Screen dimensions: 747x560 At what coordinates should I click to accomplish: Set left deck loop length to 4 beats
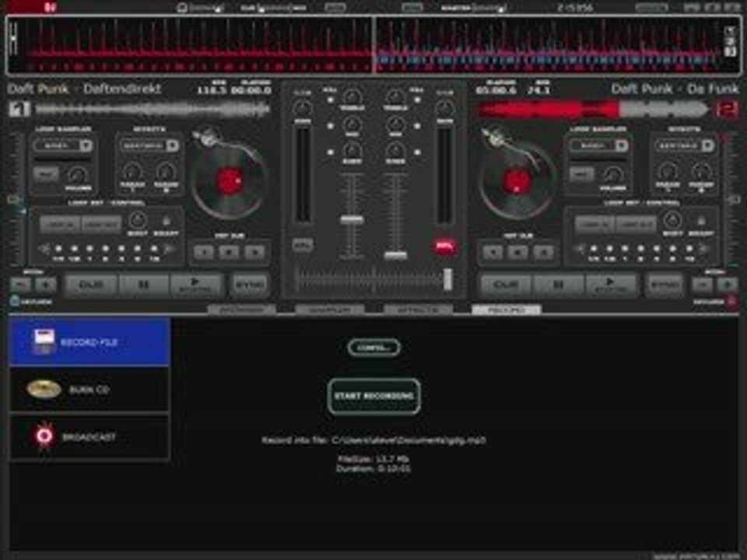[121, 249]
